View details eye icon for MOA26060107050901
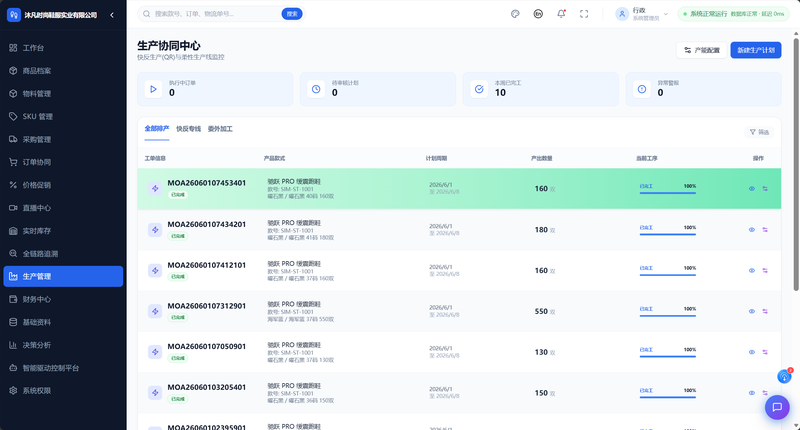This screenshot has height=430, width=800. coord(752,352)
